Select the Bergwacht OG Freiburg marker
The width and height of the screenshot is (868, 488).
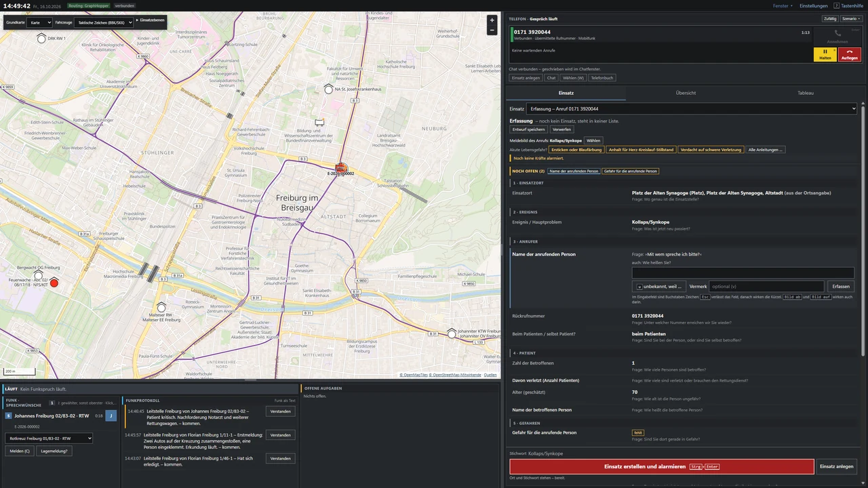pyautogui.click(x=39, y=275)
